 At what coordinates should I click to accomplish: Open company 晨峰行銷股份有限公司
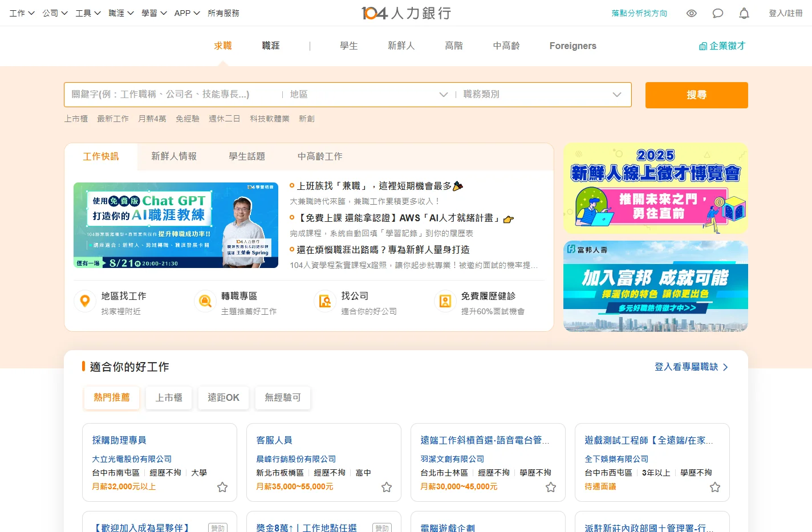click(296, 459)
